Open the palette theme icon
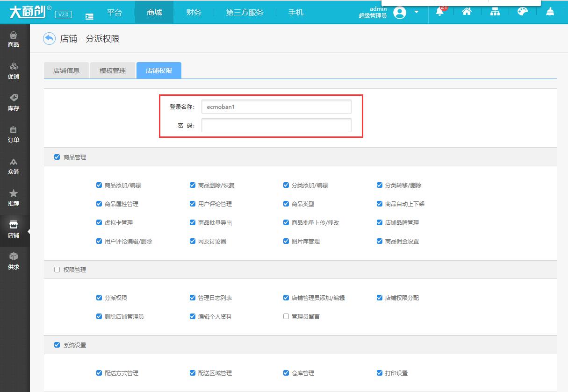 coord(523,12)
